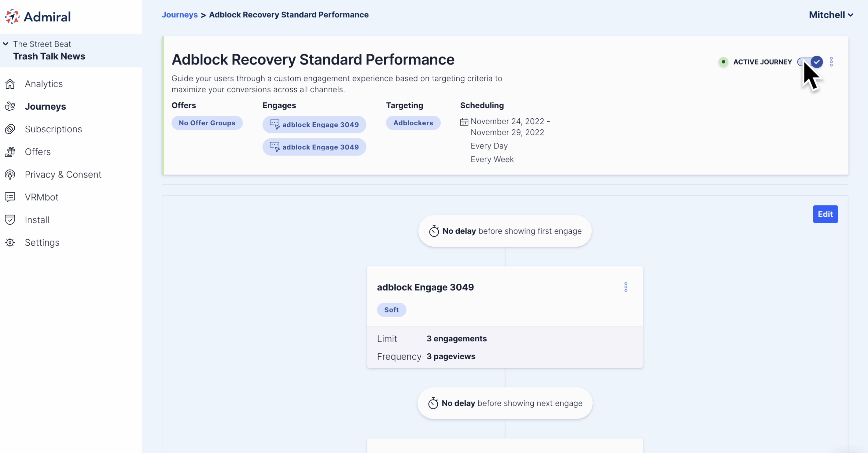Click the 3 engagements limit value
The height and width of the screenshot is (453, 868).
[457, 338]
